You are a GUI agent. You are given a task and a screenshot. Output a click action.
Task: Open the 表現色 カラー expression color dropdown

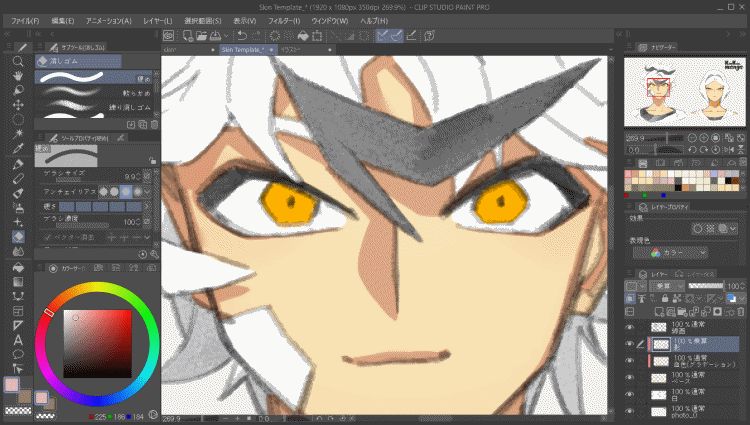point(670,252)
